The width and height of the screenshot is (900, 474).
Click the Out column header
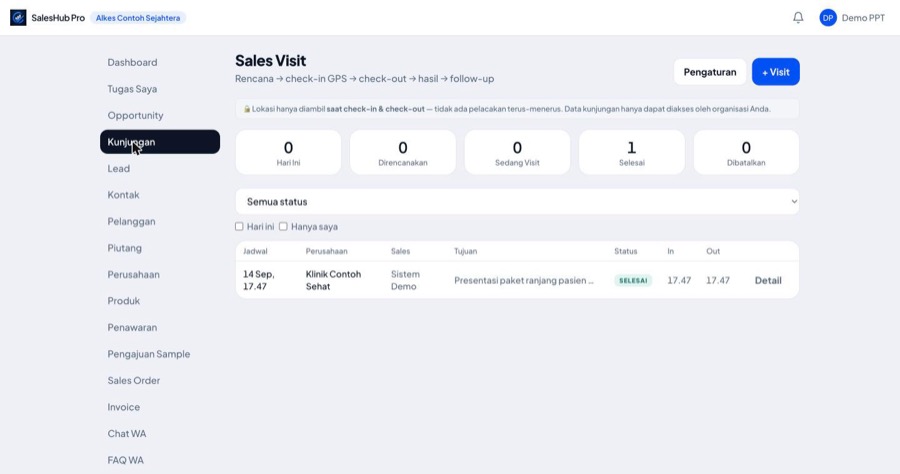click(713, 251)
